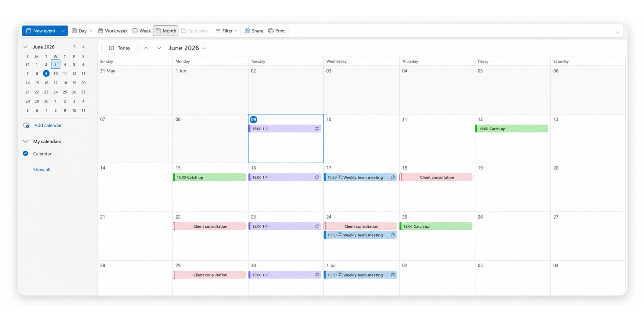Open the Catch up event on 12
Screen dimensions: 644x322
pos(512,129)
